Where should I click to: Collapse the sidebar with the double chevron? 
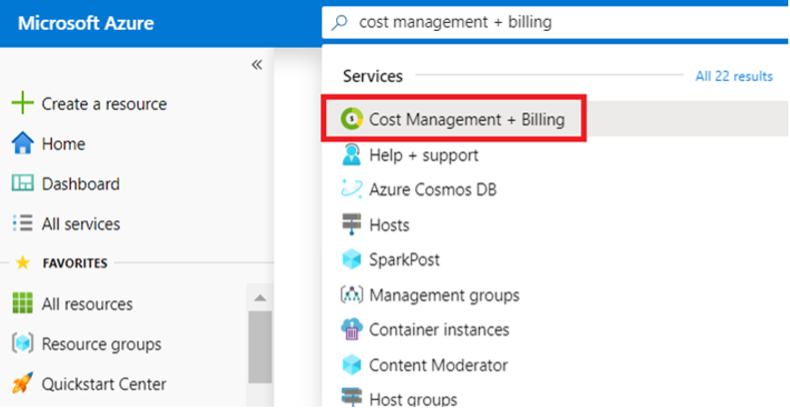pos(257,64)
